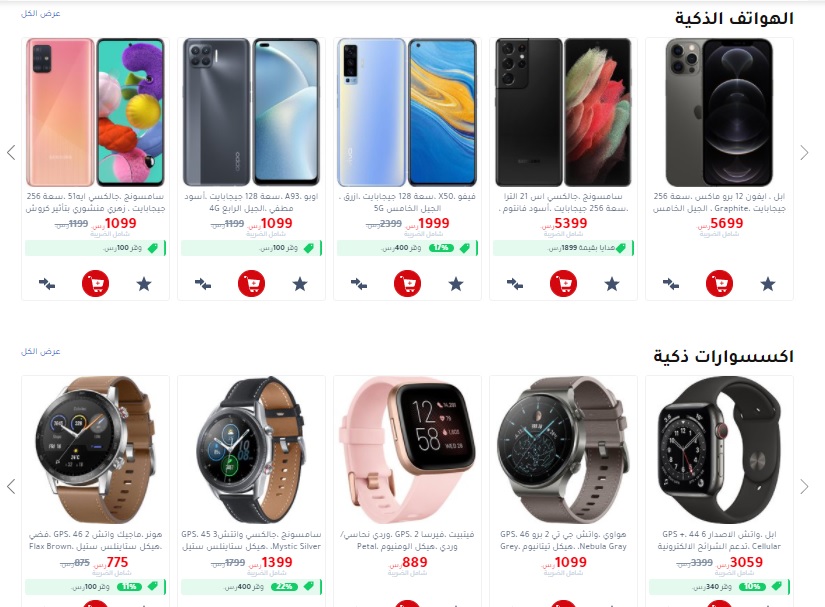The width and height of the screenshot is (825, 607).
Task: Go back in smart accessories carousel
Action: pos(11,487)
